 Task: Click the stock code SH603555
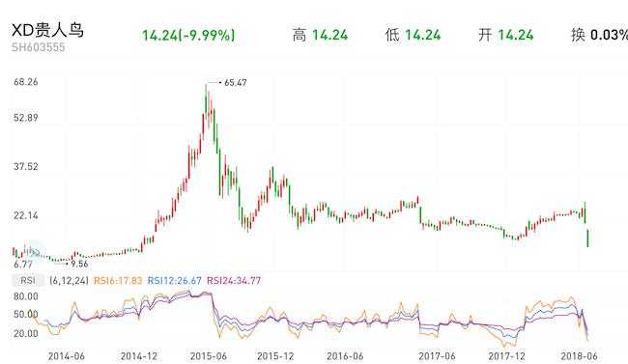(x=38, y=47)
